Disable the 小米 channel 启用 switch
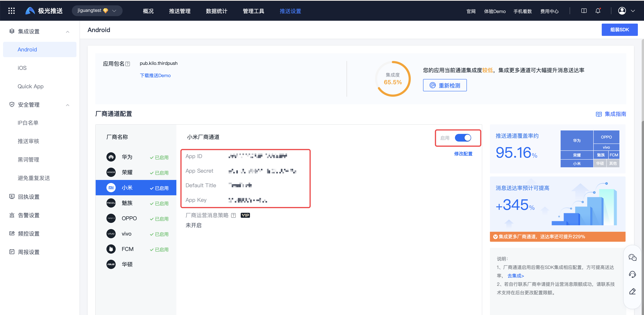The image size is (644, 315). click(463, 138)
